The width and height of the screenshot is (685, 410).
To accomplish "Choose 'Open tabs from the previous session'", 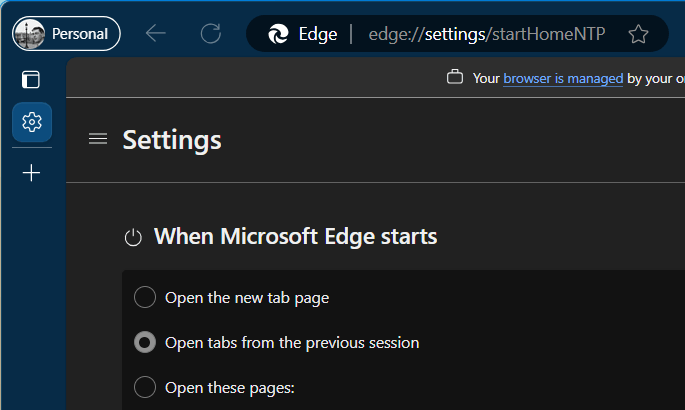I will 145,343.
